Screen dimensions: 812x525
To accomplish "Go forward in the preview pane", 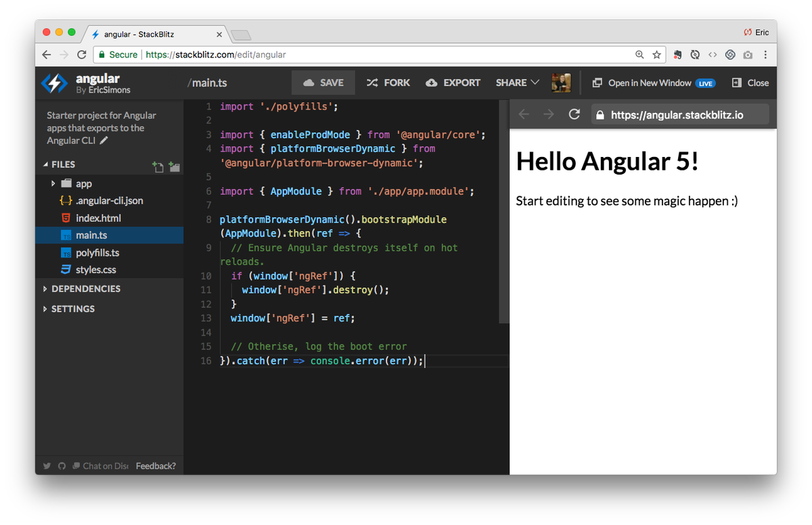I will (548, 114).
